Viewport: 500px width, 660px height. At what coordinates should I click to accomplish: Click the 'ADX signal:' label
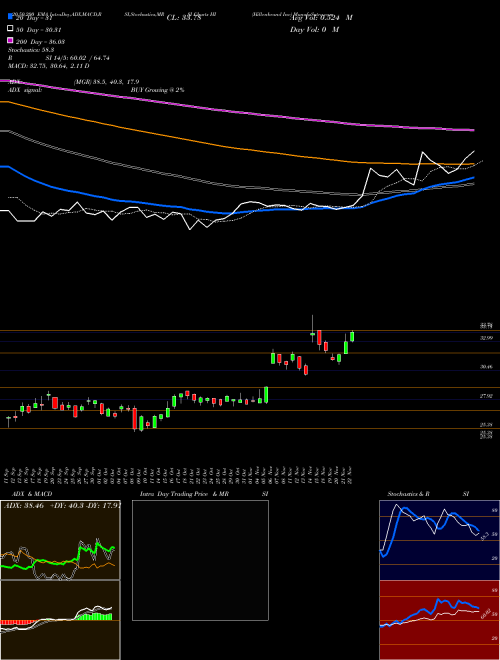coord(24,90)
